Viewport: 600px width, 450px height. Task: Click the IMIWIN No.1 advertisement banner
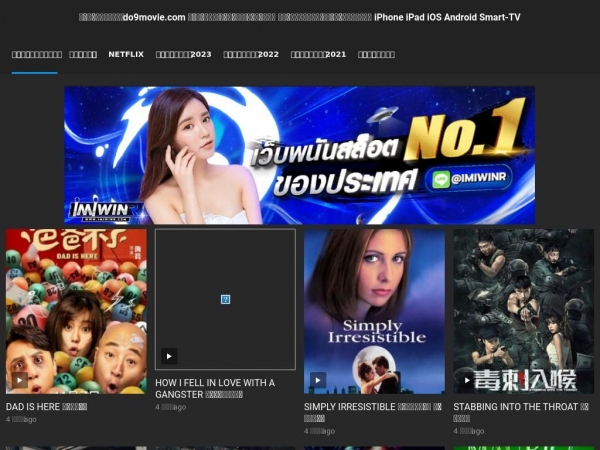(x=300, y=155)
